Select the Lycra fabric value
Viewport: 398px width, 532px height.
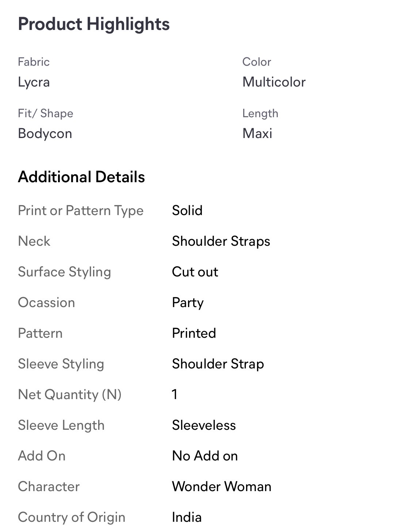[x=34, y=82]
